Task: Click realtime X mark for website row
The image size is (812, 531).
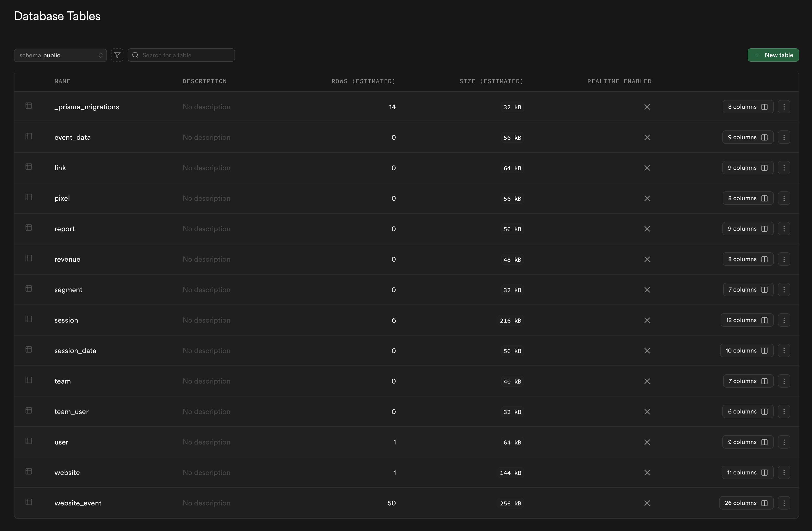Action: [647, 473]
